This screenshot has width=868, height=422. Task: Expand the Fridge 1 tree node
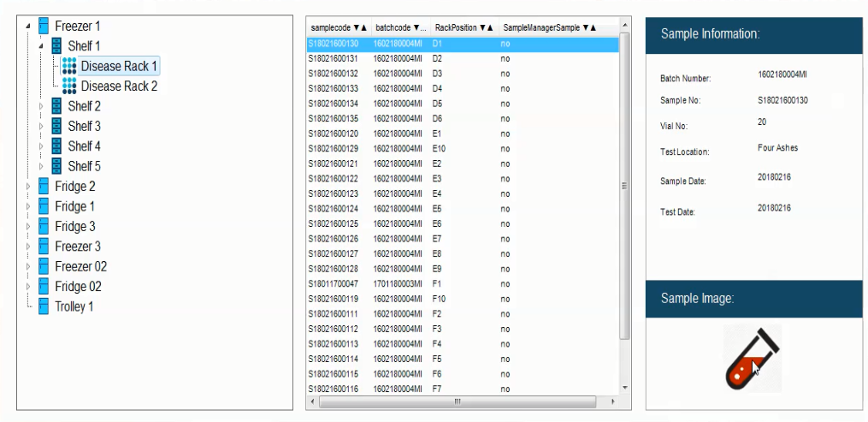29,206
